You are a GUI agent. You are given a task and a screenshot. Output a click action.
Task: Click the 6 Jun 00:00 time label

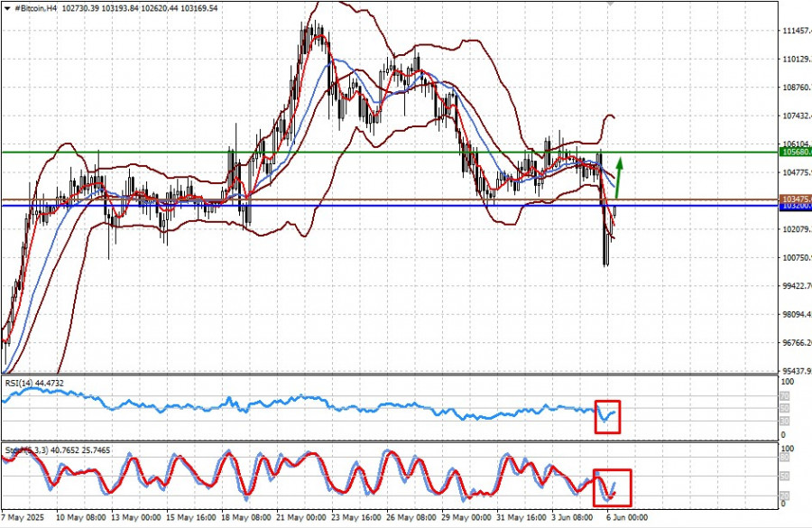tap(627, 517)
